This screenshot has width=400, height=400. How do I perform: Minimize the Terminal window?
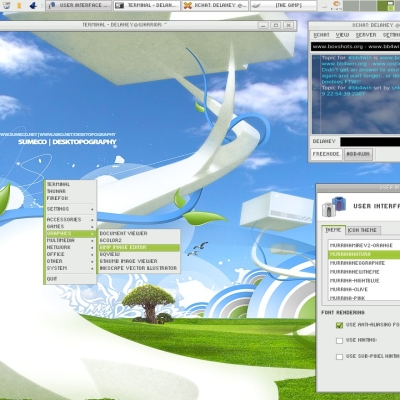pos(263,25)
